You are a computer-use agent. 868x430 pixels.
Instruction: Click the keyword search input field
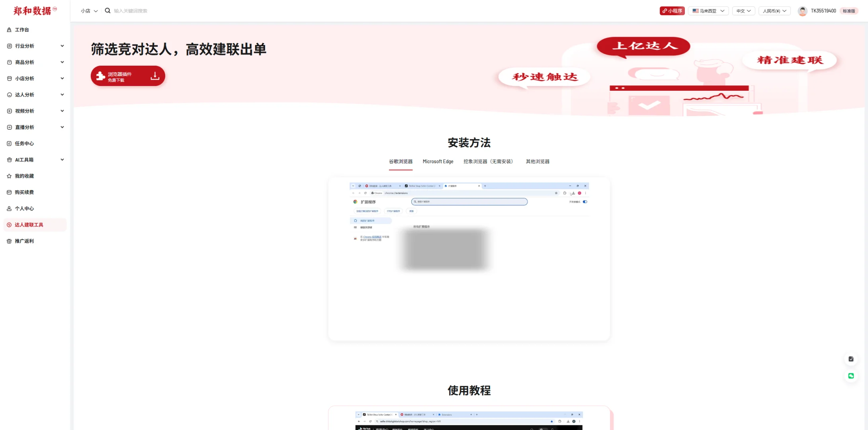click(131, 11)
